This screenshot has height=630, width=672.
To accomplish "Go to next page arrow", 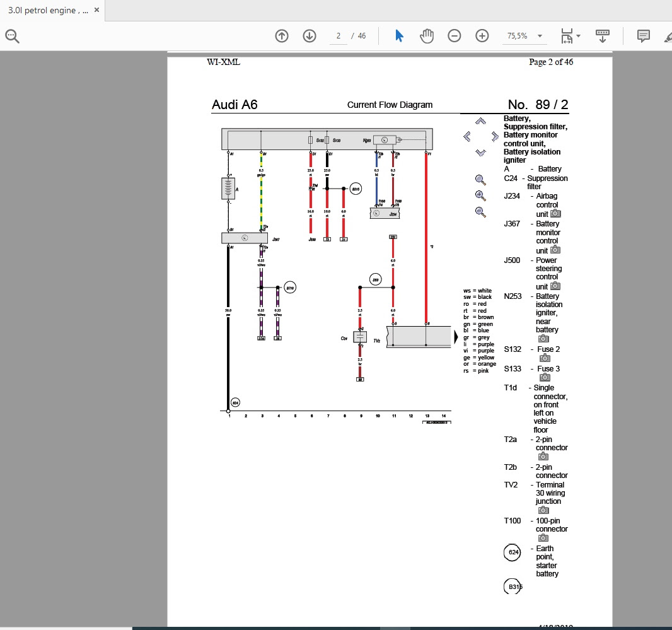I will tap(310, 36).
